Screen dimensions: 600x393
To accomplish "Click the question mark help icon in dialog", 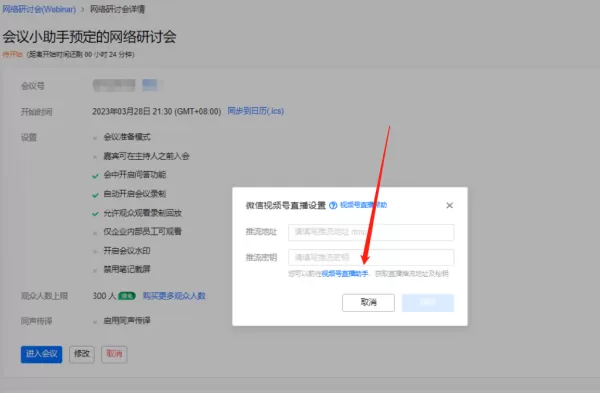I will point(333,205).
